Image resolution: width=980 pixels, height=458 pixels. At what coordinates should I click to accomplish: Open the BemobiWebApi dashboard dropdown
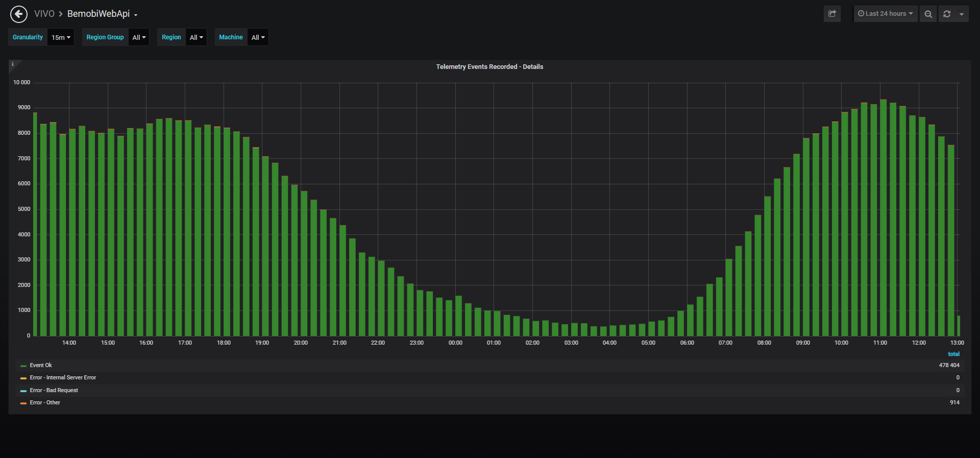click(103, 14)
